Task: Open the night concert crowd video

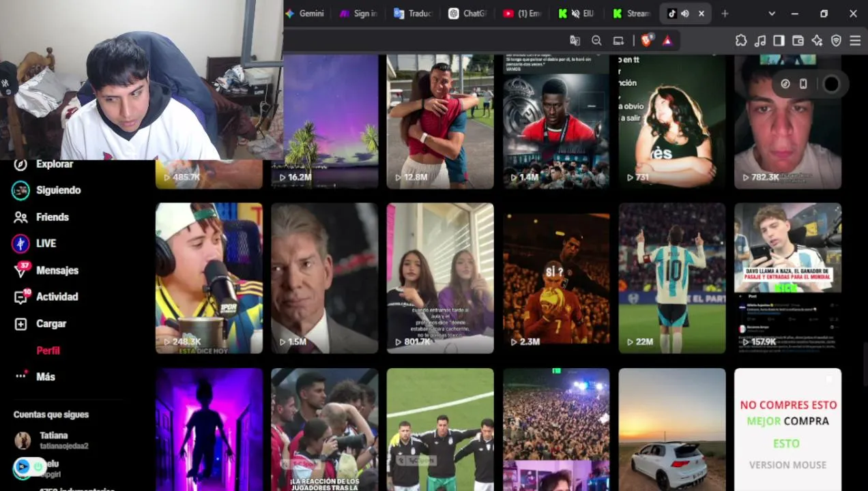Action: point(556,430)
